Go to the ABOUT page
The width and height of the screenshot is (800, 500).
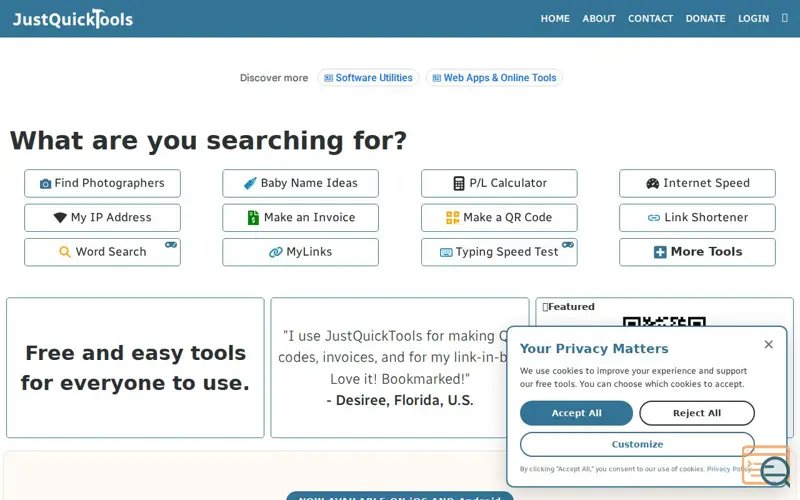click(599, 18)
